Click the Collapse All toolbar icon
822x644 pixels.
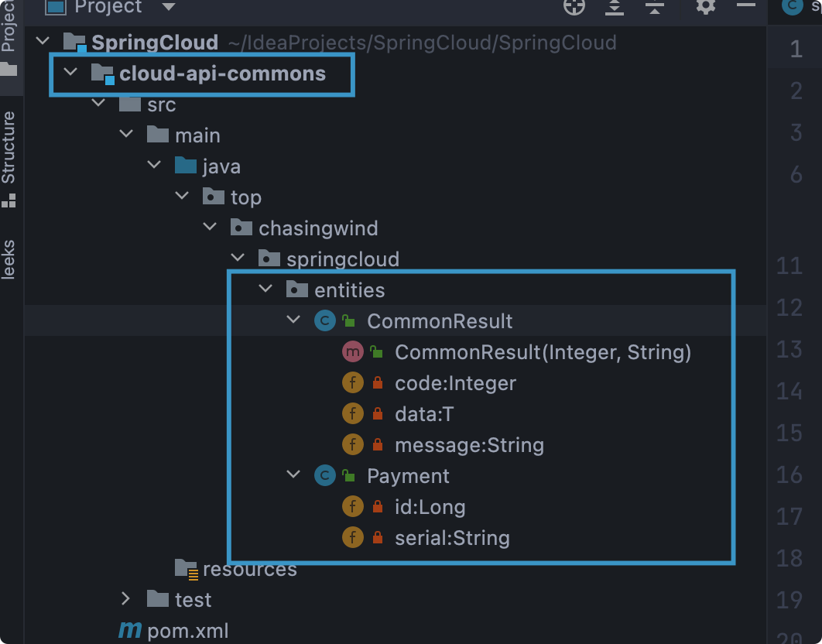(655, 7)
